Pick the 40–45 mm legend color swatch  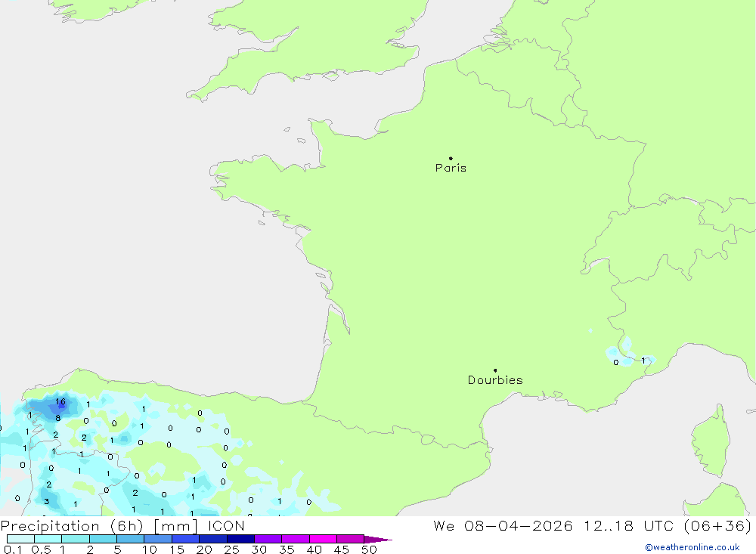point(323,539)
